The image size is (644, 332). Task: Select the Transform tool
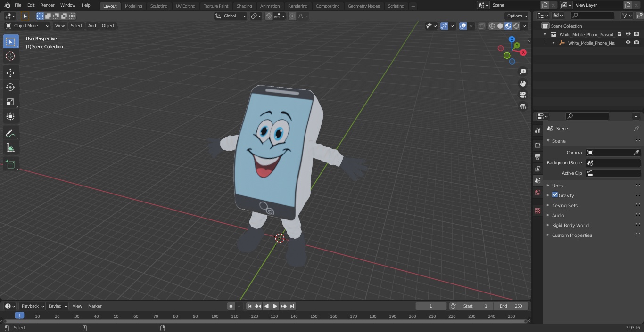pos(10,116)
